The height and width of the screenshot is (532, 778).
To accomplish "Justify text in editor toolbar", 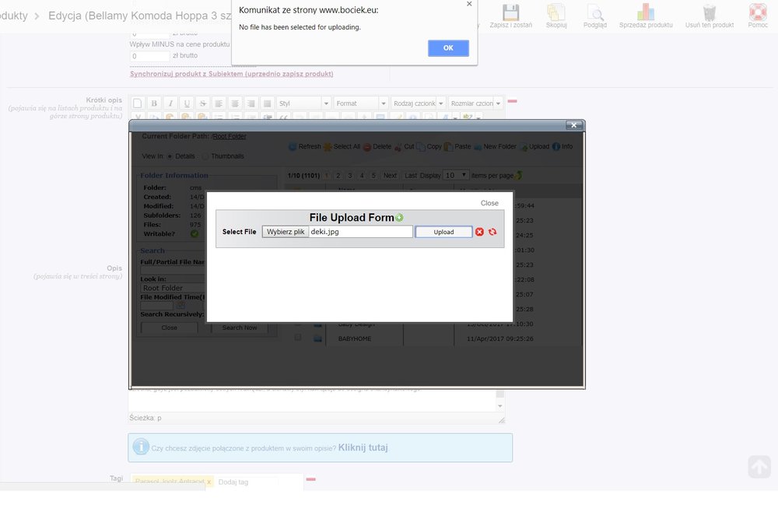I will 267,103.
